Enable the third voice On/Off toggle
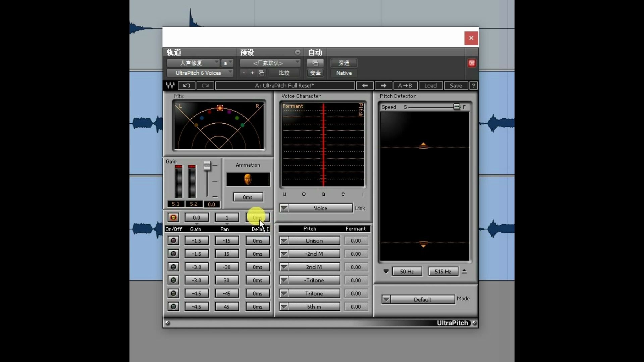Viewport: 644px width, 362px height. coord(173,267)
